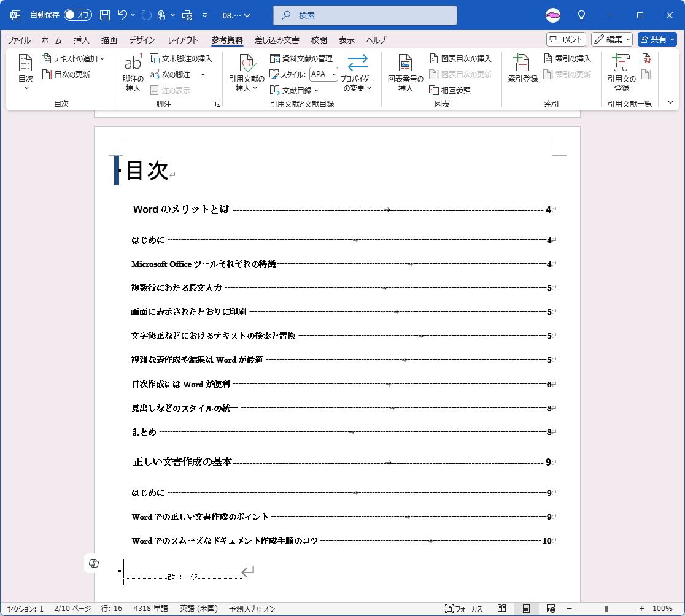This screenshot has width=685, height=616.
Task: Click TOC entry Word のメリットとは
Action: pos(181,210)
